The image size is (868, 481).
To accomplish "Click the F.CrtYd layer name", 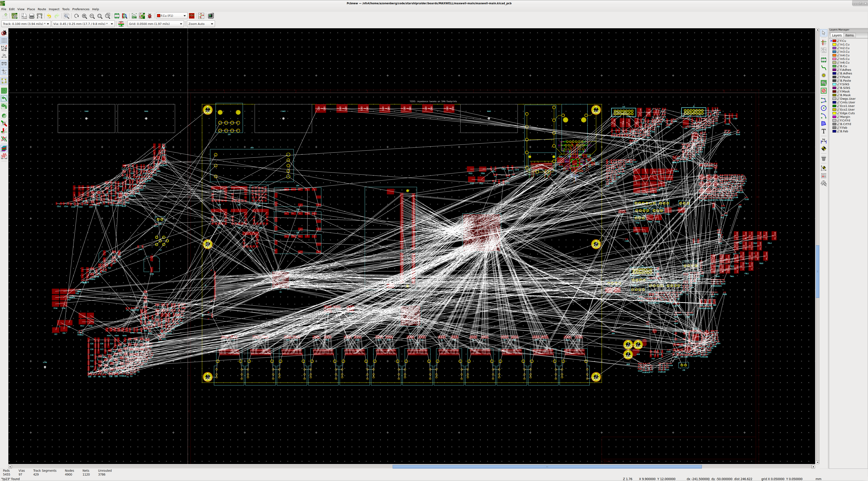I will point(845,120).
